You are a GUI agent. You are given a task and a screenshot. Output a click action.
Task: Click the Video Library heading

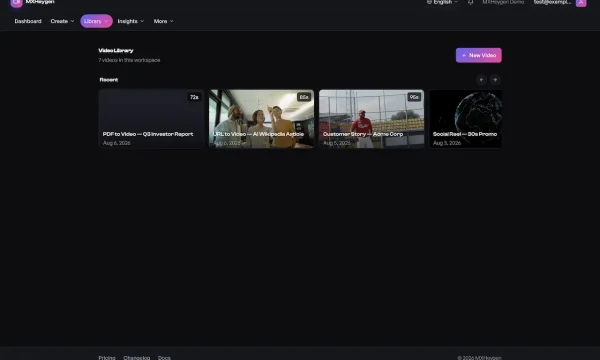coord(116,50)
